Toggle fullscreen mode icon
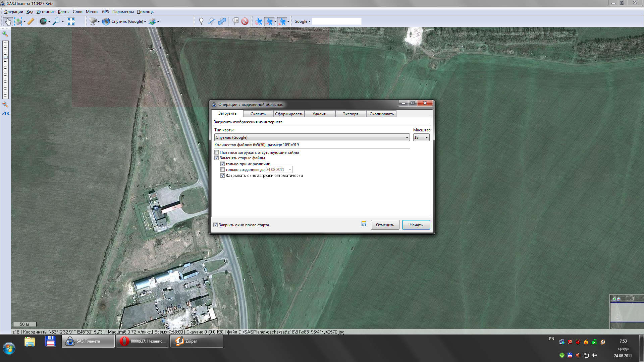Screen dimensions: 644x362 [x=71, y=21]
